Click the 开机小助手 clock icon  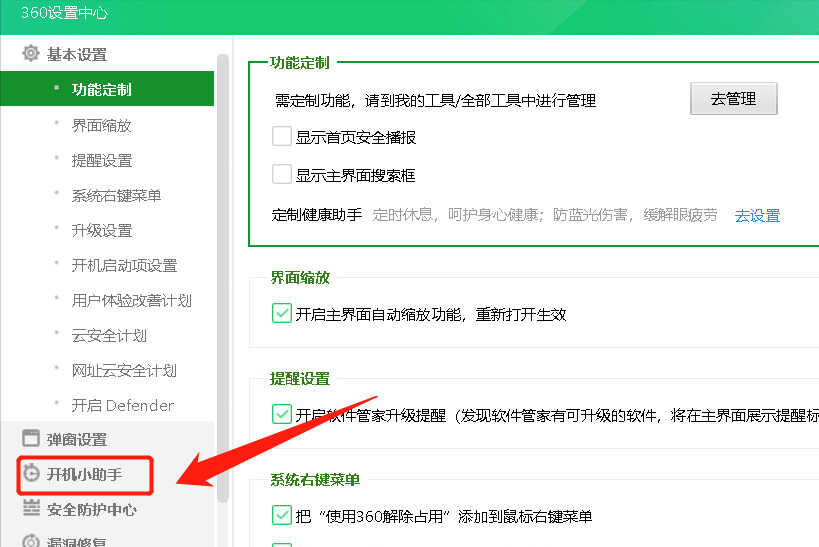[x=31, y=473]
